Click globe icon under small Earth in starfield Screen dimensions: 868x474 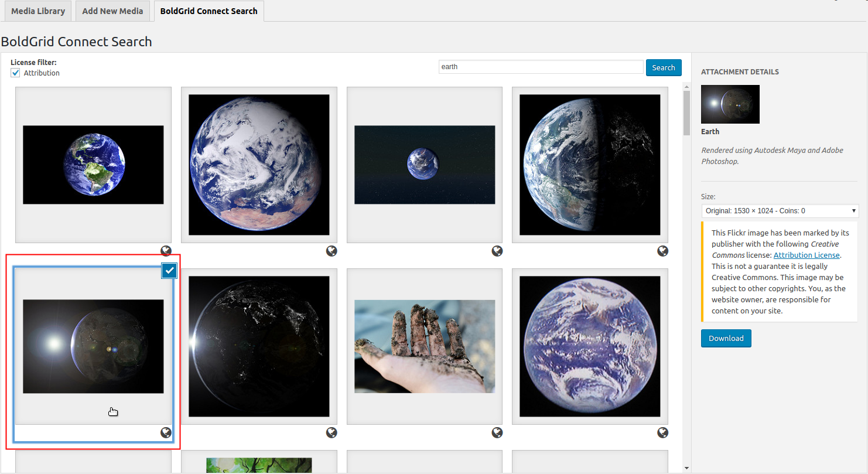(497, 251)
